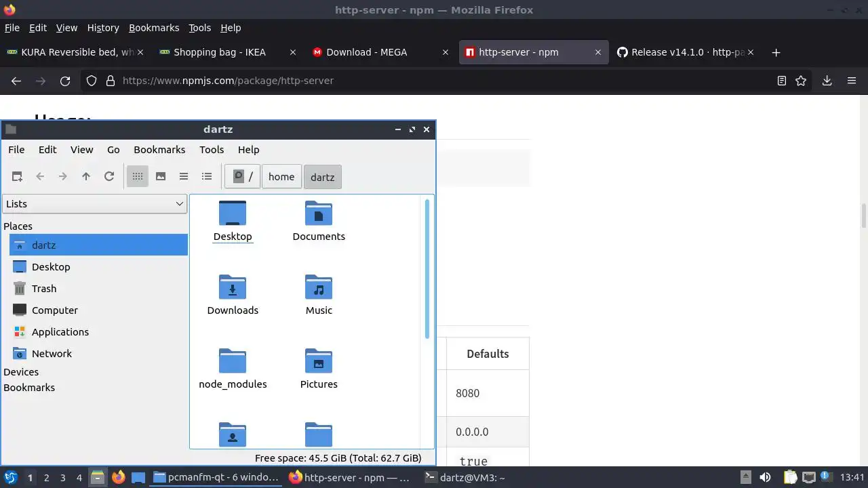
Task: Select the Music folder icon
Action: pos(319,296)
